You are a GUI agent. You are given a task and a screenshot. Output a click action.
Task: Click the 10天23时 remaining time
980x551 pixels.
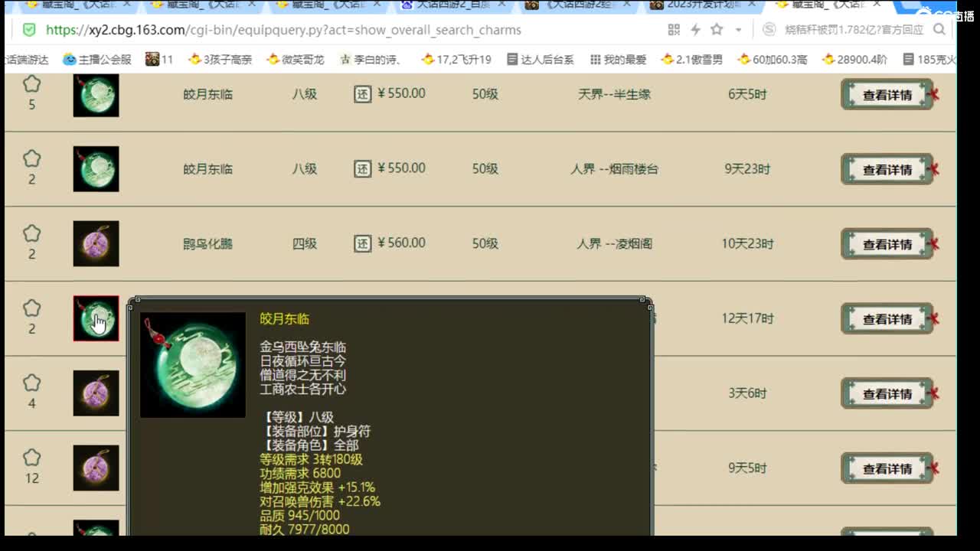click(x=747, y=244)
